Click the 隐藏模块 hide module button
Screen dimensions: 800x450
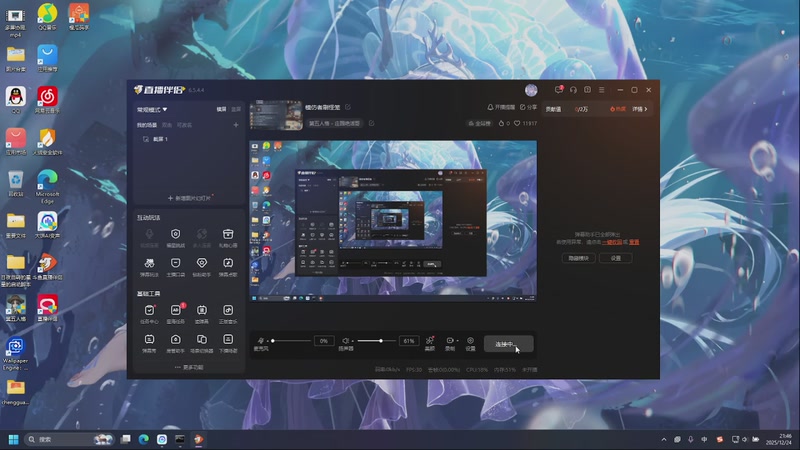click(579, 258)
